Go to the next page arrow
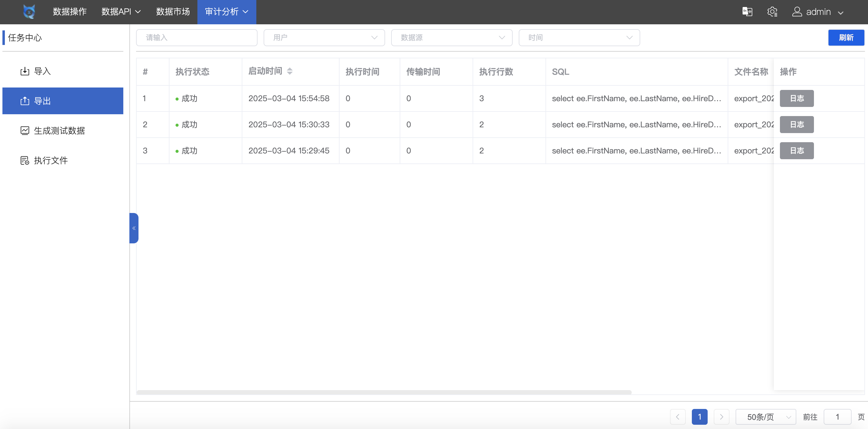 (721, 417)
